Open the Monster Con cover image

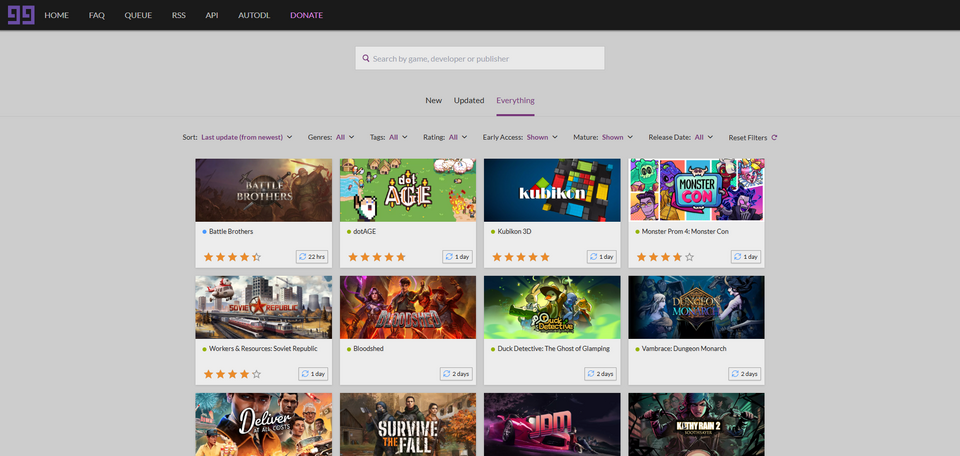click(697, 190)
